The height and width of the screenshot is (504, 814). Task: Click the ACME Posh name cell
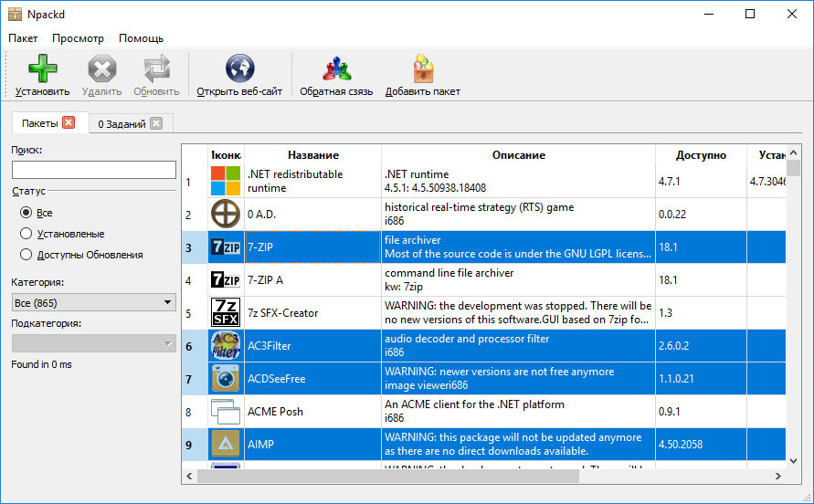point(312,411)
